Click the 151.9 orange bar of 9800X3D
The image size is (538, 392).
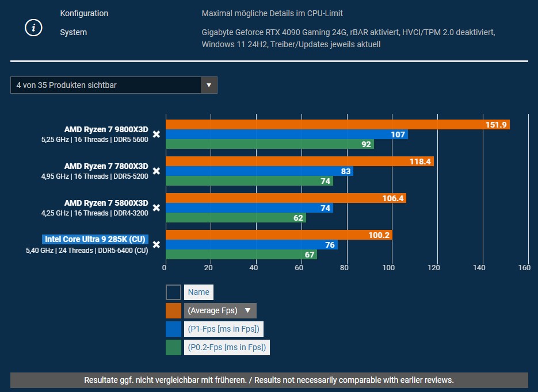coord(338,124)
